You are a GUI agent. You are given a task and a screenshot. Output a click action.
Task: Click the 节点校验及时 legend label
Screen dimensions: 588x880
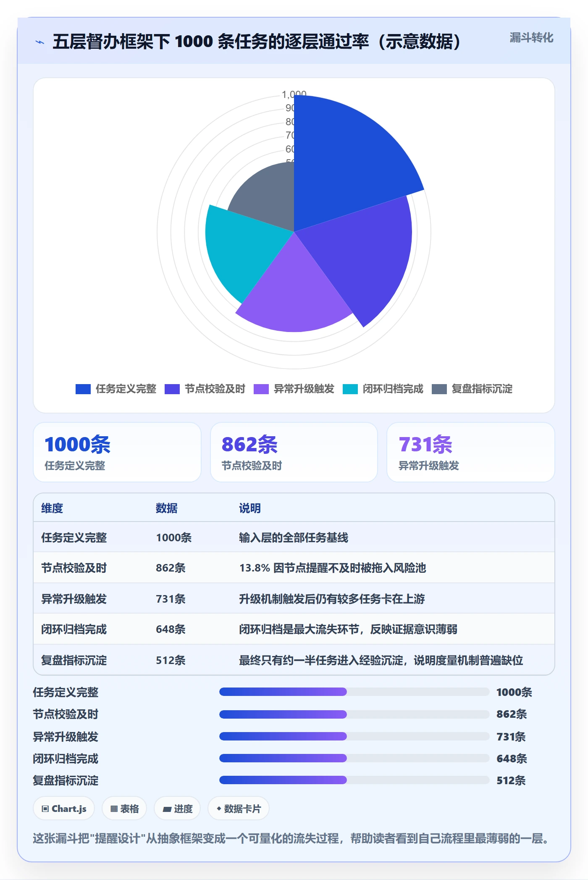pos(215,389)
